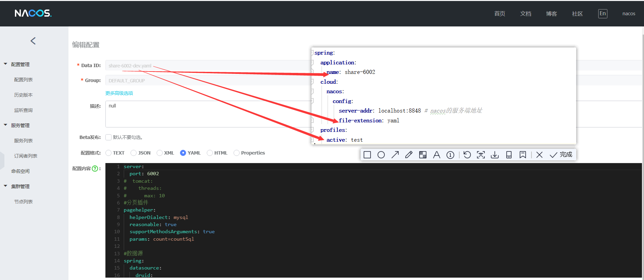The height and width of the screenshot is (280, 644).
Task: Open 服务列表 in the sidebar
Action: point(23,141)
